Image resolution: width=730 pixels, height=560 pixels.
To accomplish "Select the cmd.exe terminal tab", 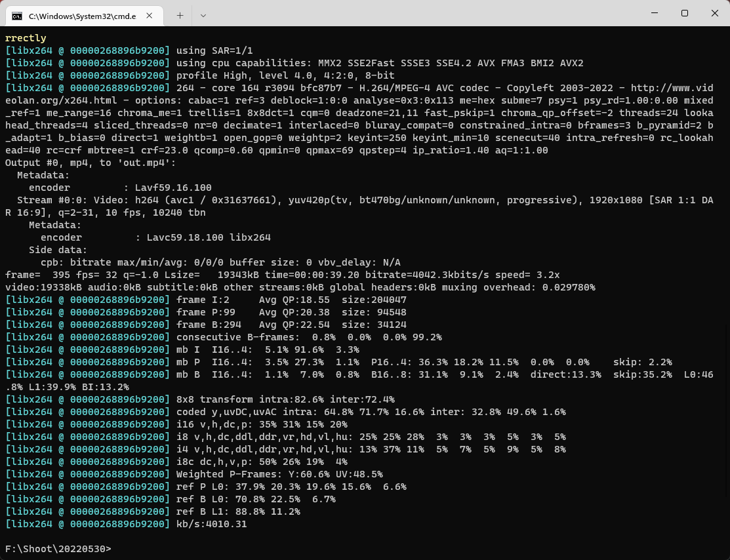I will click(x=84, y=16).
